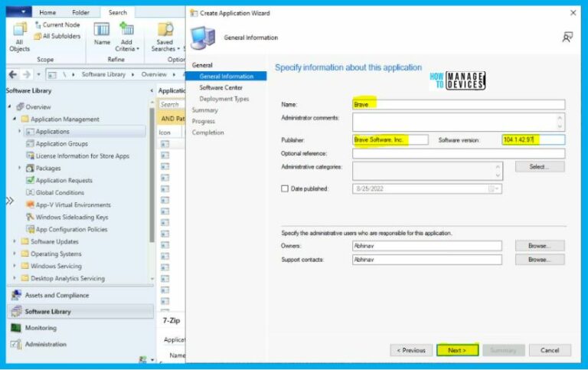Click the Support contacts field
This screenshot has width=588, height=370.
427,260
